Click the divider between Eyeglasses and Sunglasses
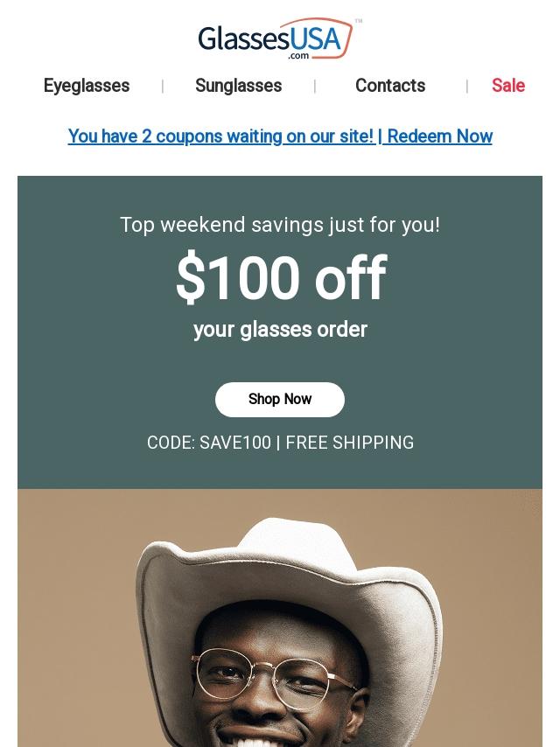 tap(163, 86)
